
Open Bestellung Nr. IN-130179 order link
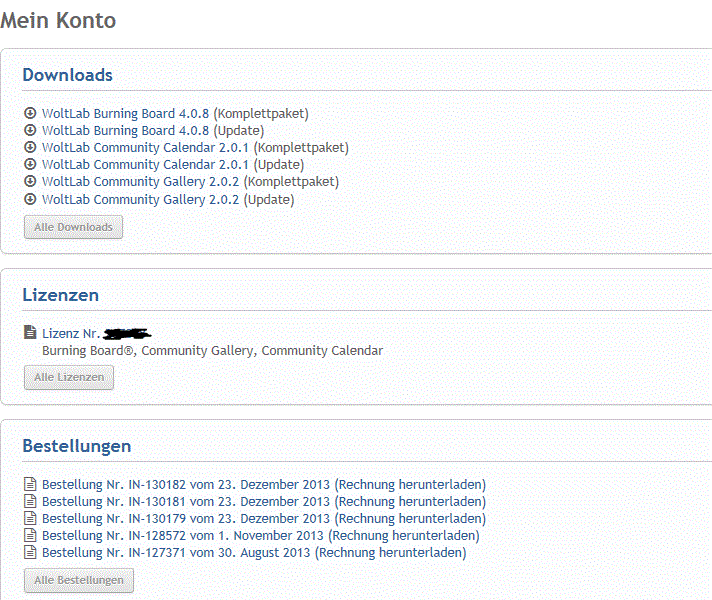[185, 519]
